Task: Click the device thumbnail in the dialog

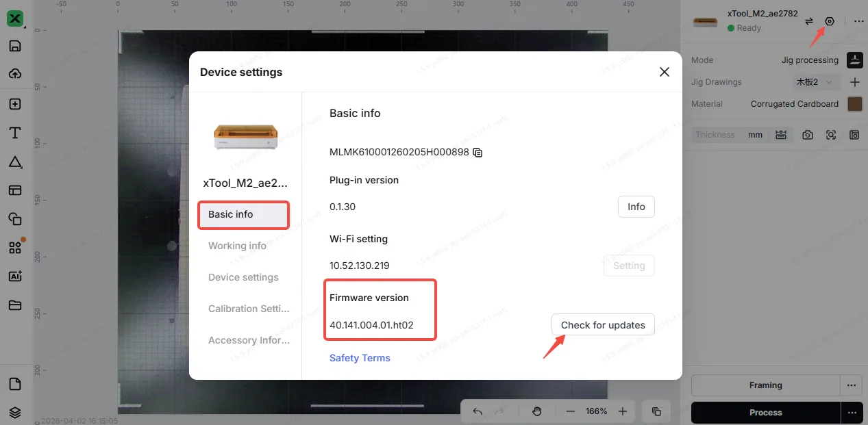Action: 245,138
